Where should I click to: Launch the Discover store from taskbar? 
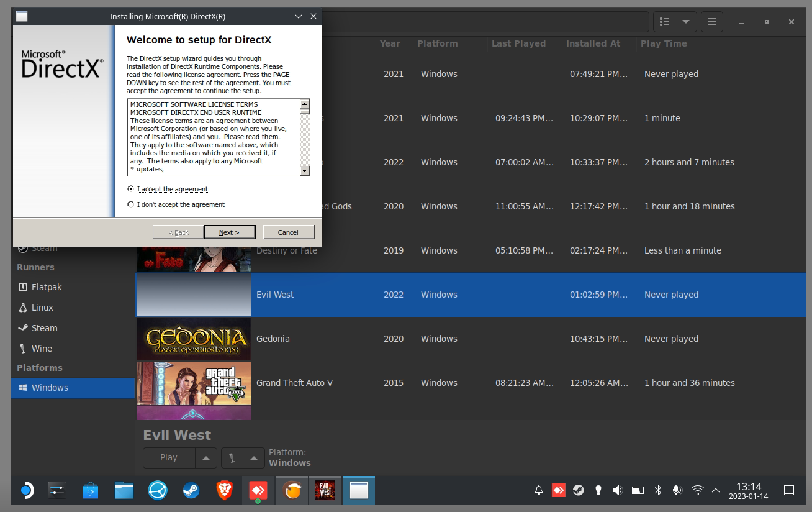[91, 491]
